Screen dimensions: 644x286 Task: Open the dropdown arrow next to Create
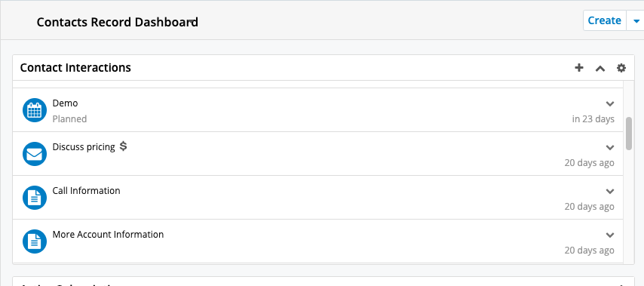click(636, 21)
